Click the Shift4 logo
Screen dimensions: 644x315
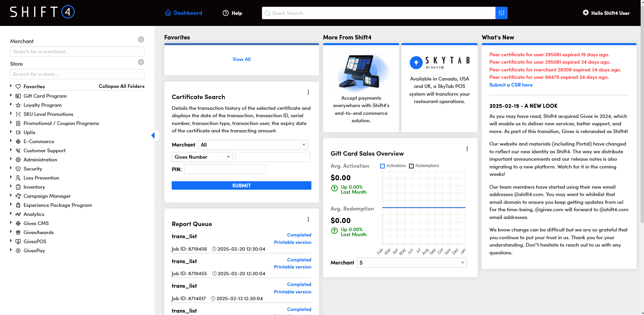pos(42,12)
